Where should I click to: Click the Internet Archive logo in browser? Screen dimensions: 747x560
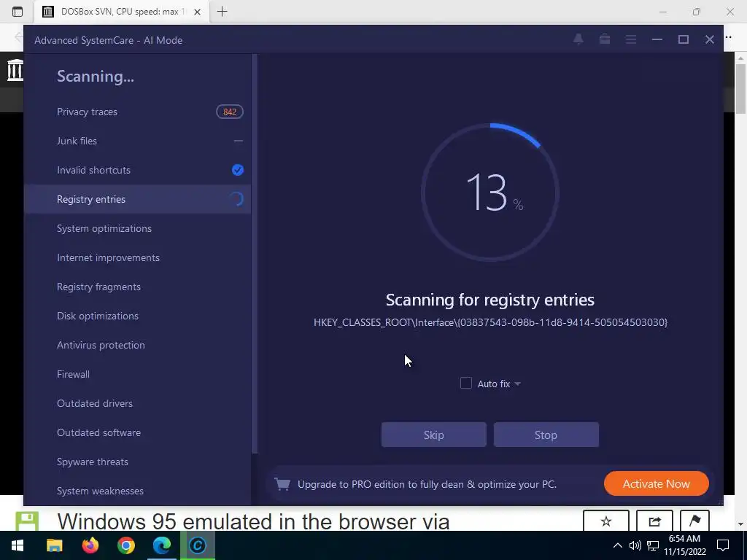(x=15, y=70)
